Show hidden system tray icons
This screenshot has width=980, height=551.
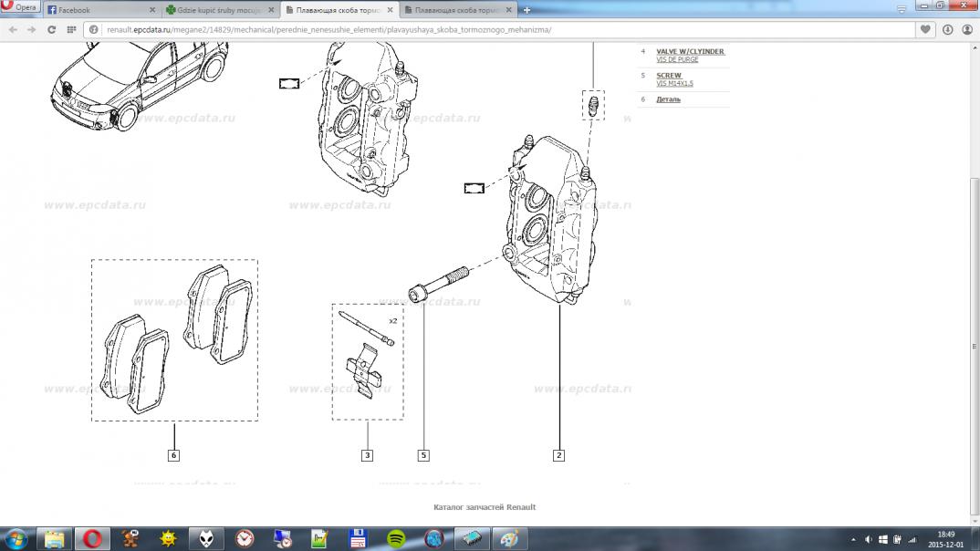(x=853, y=540)
